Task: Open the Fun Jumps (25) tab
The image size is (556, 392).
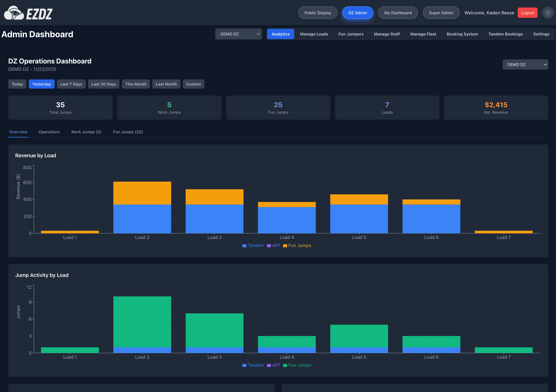Action: (x=128, y=132)
